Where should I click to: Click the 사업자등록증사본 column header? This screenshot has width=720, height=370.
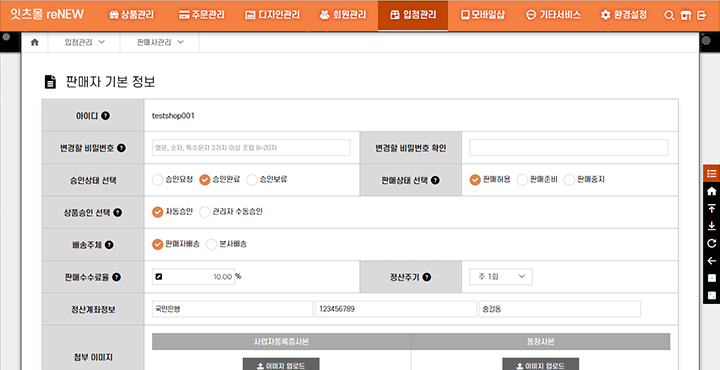281,342
